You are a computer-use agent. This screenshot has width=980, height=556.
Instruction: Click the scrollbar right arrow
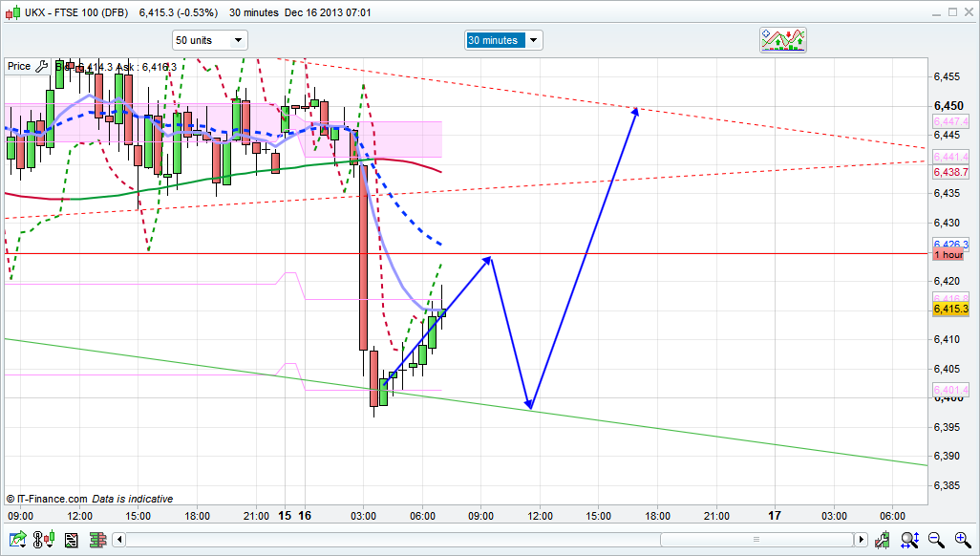coord(861,541)
